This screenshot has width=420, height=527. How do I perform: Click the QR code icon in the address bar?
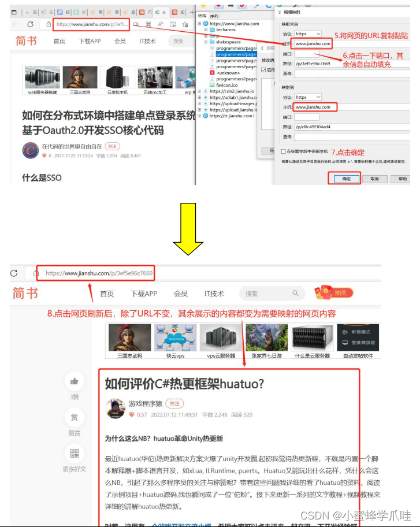pyautogui.click(x=148, y=24)
